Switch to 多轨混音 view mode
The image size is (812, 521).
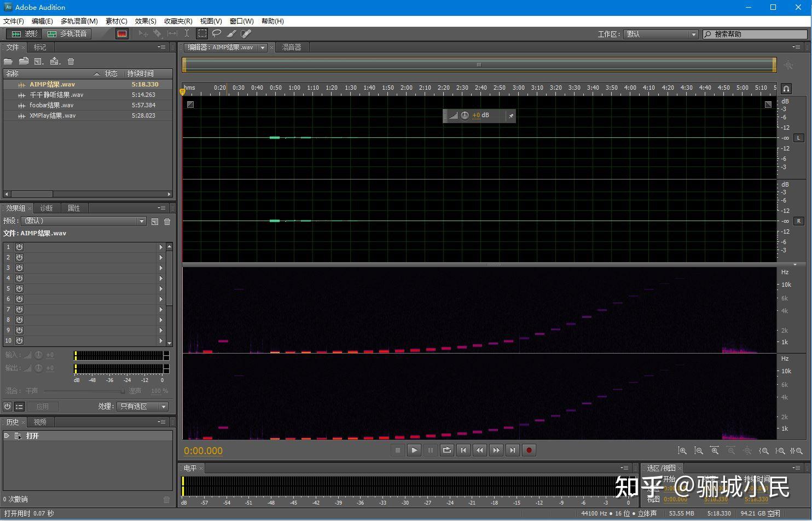click(67, 33)
